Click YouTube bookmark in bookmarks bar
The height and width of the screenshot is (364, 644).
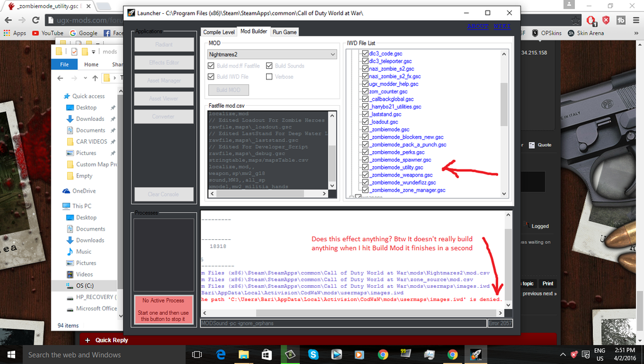pos(48,33)
